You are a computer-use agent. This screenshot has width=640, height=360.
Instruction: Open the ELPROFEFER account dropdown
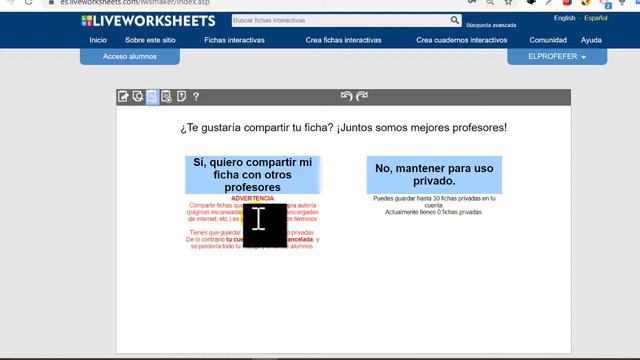(x=557, y=56)
